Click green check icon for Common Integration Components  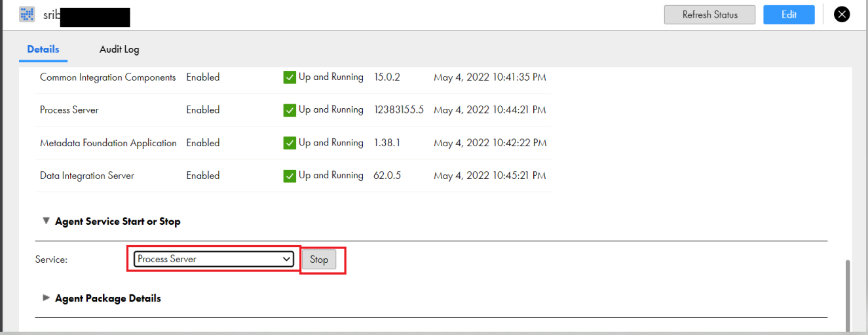(290, 77)
